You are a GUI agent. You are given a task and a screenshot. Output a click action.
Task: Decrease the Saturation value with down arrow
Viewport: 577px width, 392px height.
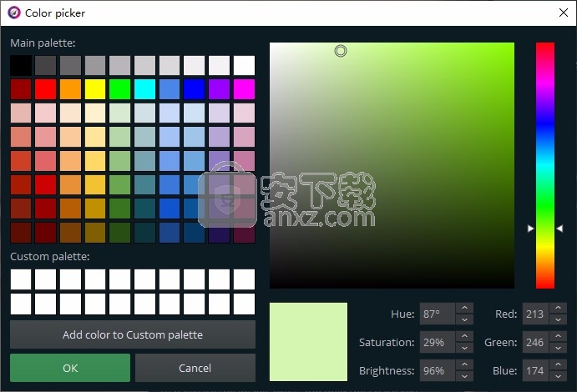(464, 348)
